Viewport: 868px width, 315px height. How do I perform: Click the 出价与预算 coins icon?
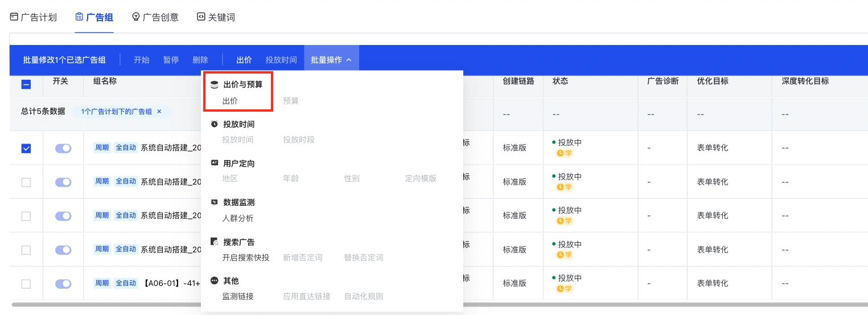coord(215,84)
